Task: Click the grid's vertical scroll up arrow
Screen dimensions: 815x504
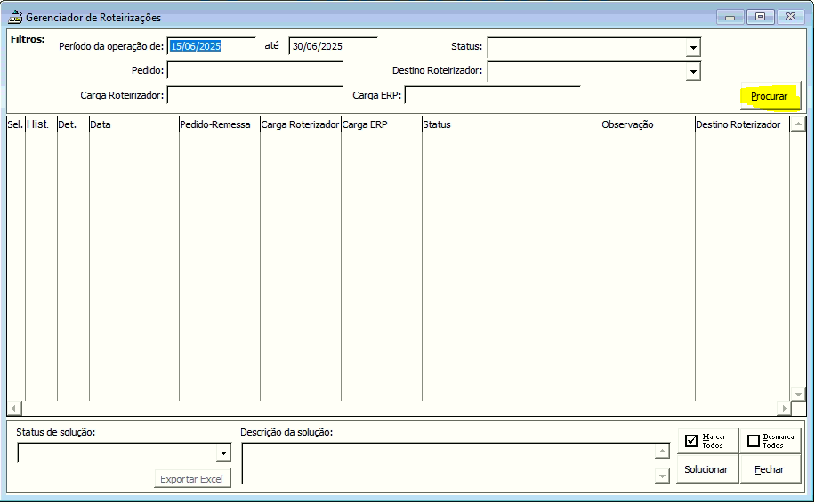Action: [x=798, y=124]
